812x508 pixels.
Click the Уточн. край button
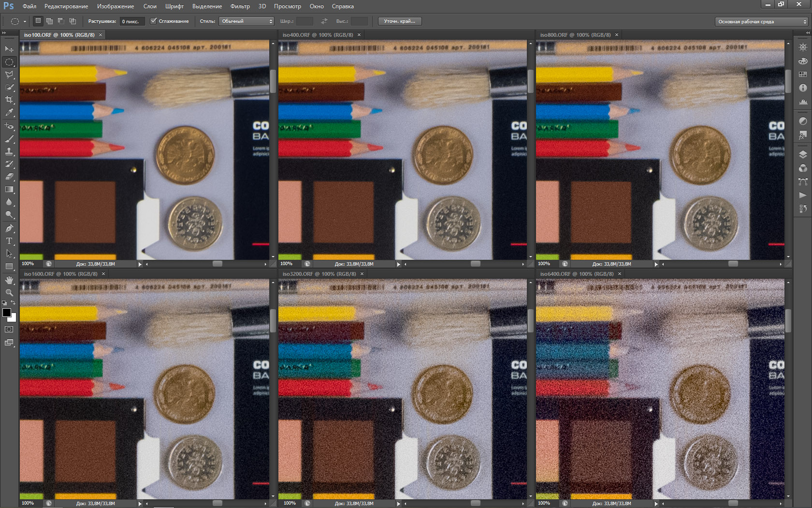pos(399,21)
